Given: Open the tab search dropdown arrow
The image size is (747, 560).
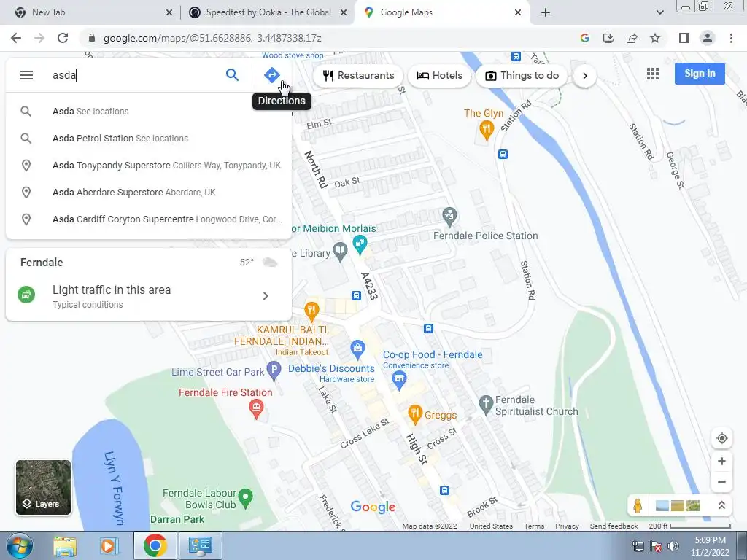Looking at the screenshot, I should click(x=659, y=13).
